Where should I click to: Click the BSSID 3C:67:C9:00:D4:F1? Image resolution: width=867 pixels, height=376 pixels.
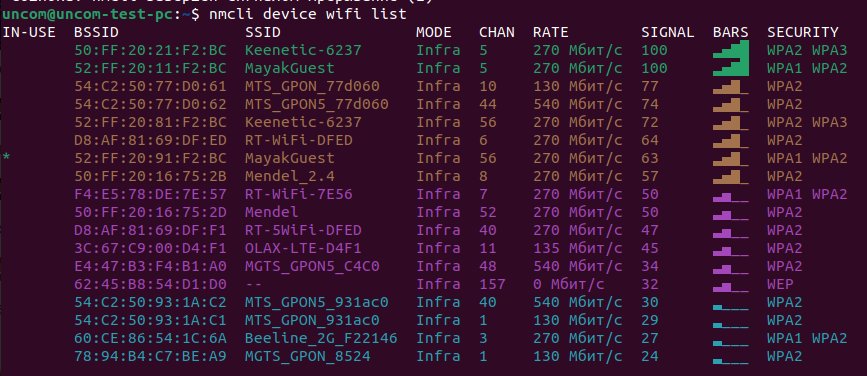[150, 248]
